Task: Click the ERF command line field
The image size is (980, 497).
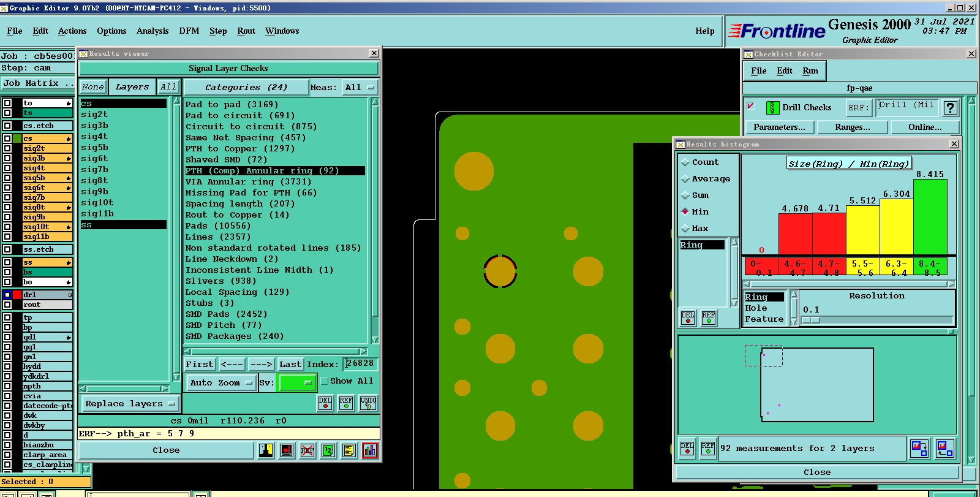Action: (x=229, y=433)
